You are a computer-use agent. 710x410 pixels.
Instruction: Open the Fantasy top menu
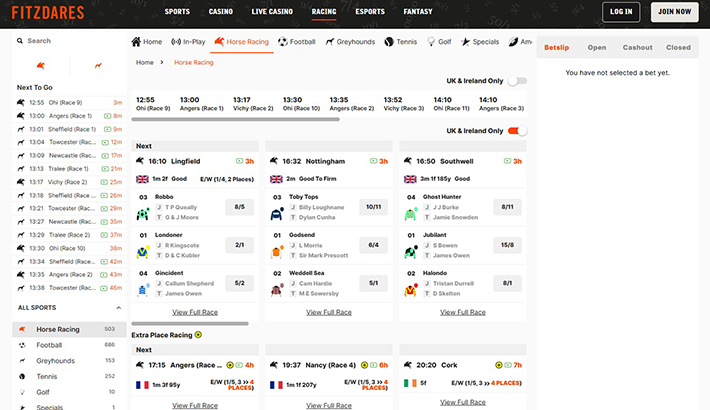click(x=418, y=12)
